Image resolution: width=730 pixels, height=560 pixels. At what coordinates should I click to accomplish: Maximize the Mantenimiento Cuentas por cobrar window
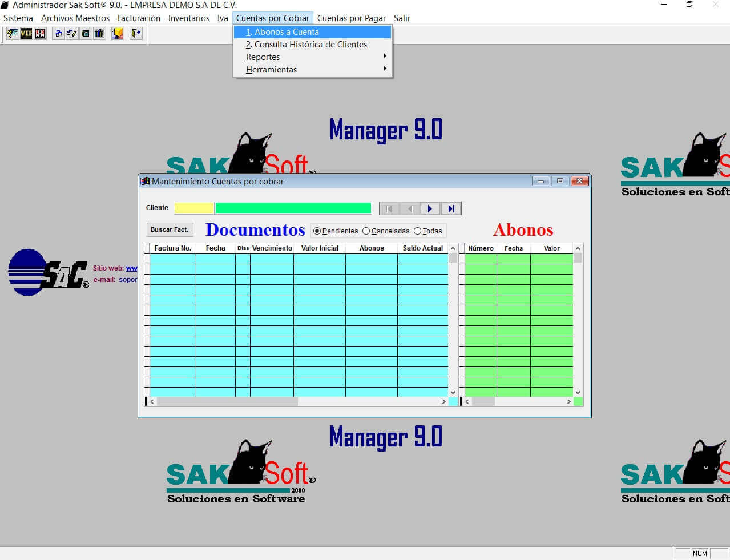560,181
